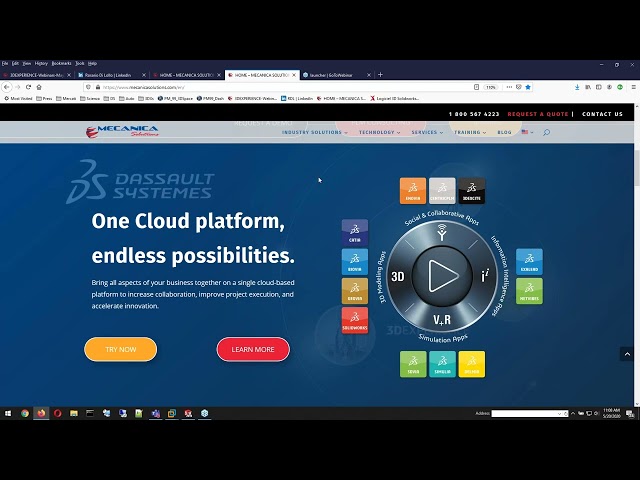Viewport: 640px width, 480px height.
Task: Open the Firefox downloads arrow
Action: (577, 87)
